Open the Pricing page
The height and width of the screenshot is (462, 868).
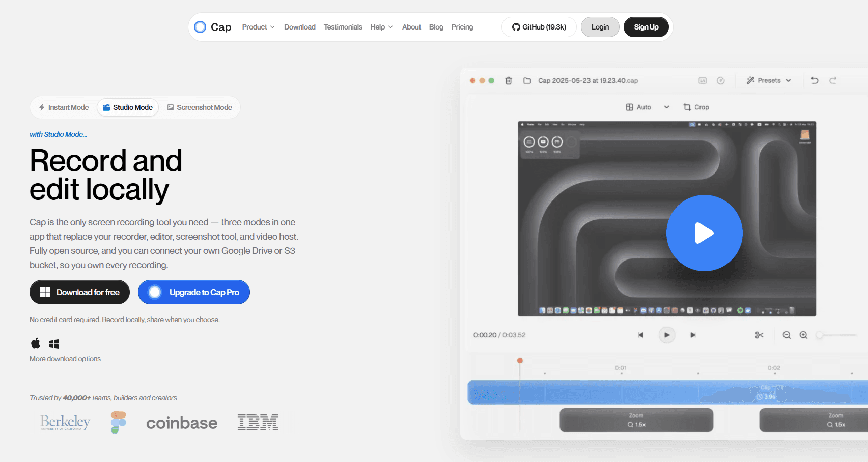pos(462,27)
